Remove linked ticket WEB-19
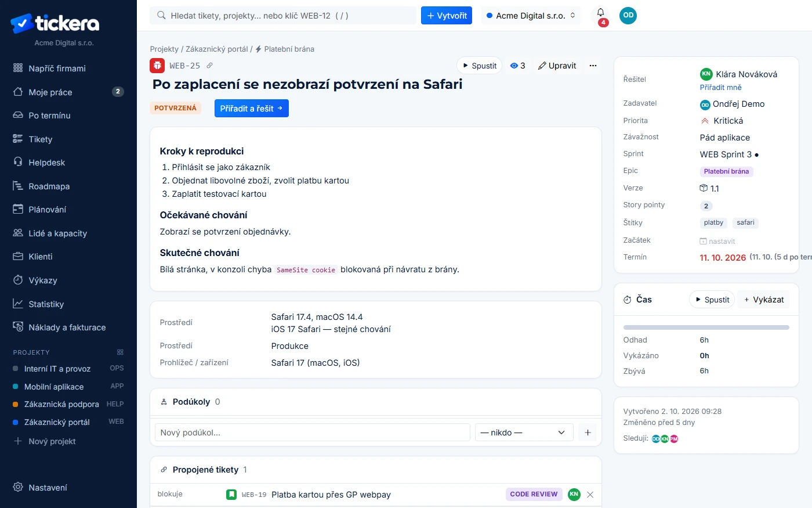This screenshot has height=508, width=812. coord(590,495)
